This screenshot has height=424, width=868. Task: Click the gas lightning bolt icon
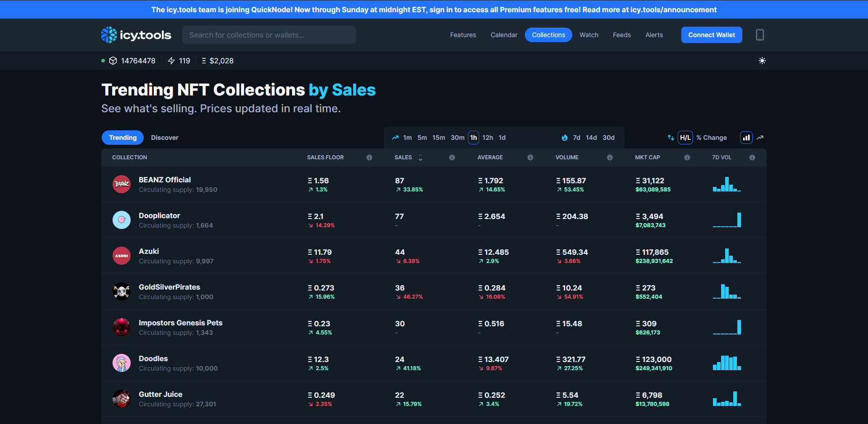(171, 61)
